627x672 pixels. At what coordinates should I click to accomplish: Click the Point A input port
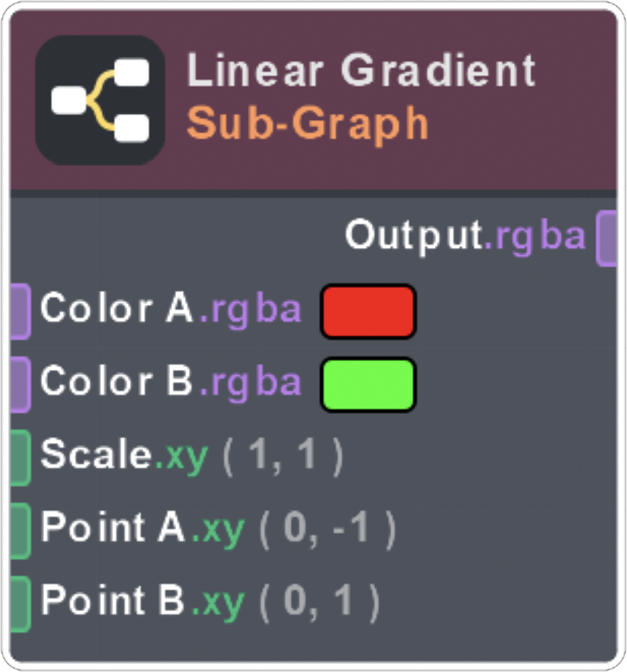[x=20, y=530]
